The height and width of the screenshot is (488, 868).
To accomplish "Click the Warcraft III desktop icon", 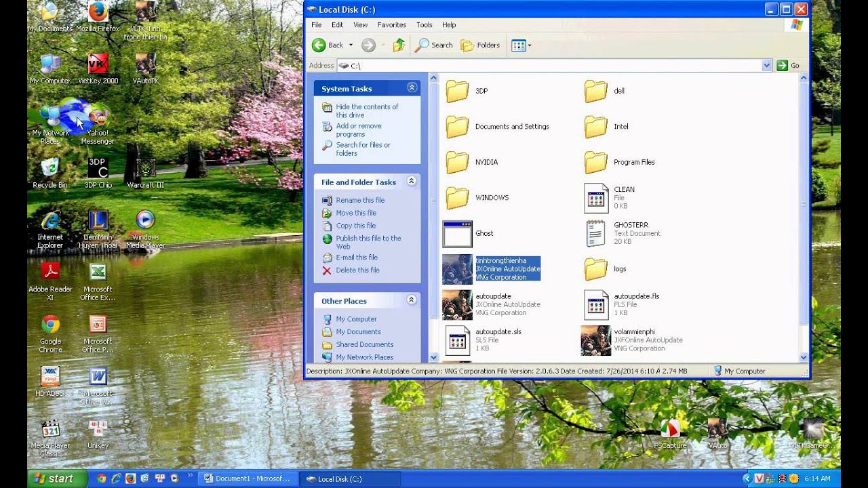I will click(x=145, y=173).
